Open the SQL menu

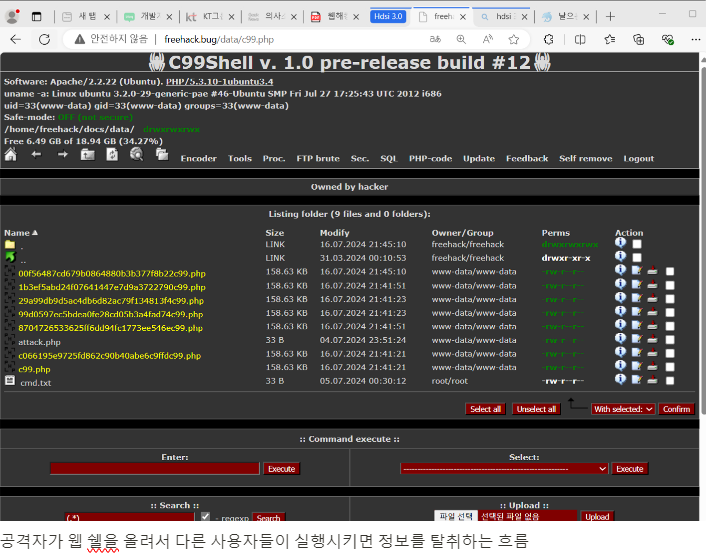[x=389, y=159]
